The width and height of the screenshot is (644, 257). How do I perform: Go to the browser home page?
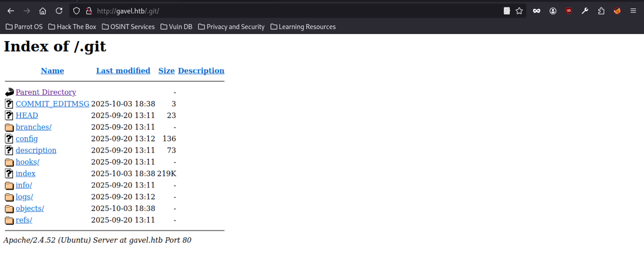[x=42, y=11]
